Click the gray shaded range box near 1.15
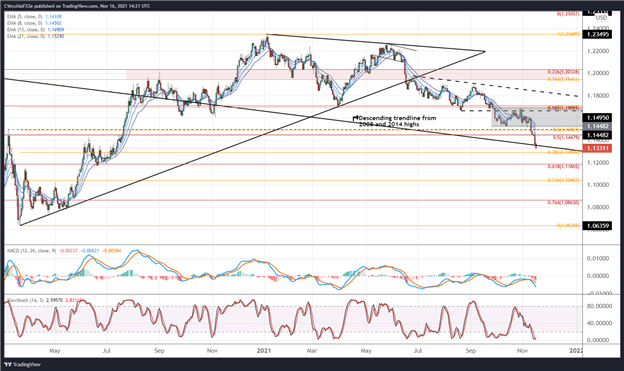624x371 pixels. [x=536, y=117]
